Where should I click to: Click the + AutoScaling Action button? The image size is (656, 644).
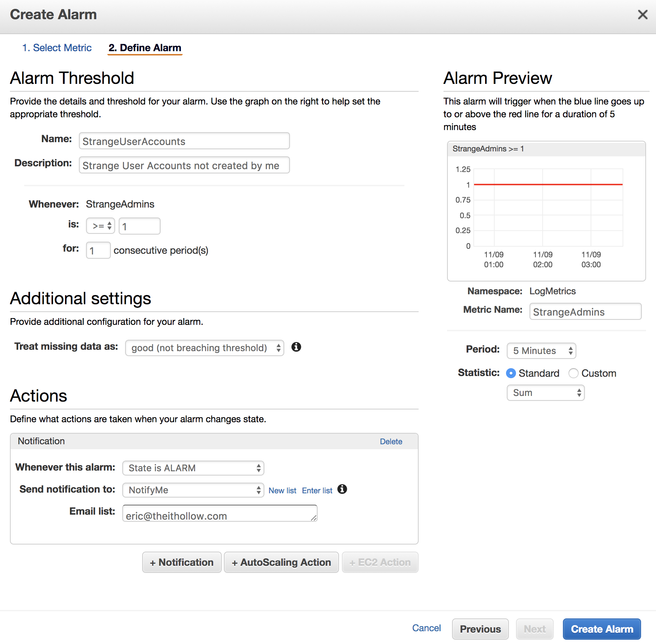tap(281, 562)
